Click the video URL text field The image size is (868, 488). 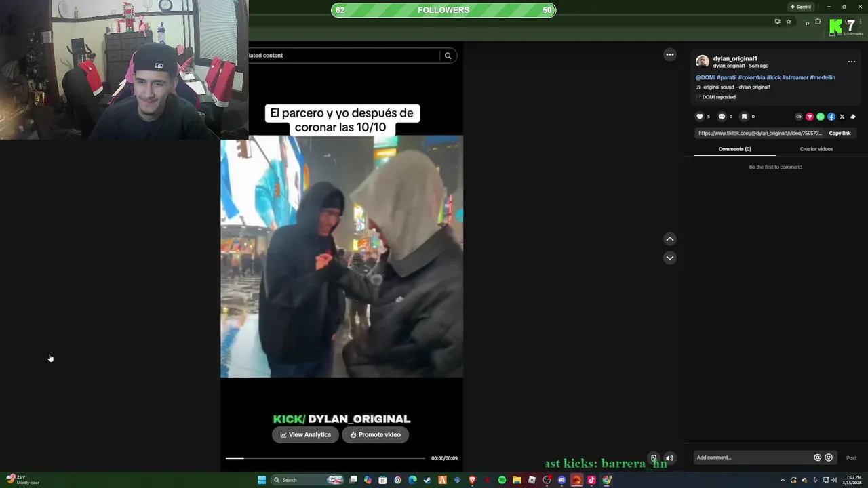[759, 134]
